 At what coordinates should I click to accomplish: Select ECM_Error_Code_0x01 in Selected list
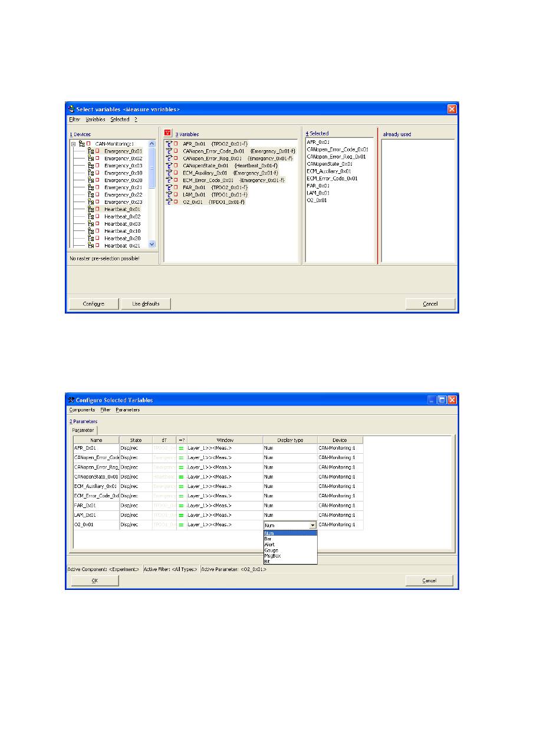tap(332, 178)
